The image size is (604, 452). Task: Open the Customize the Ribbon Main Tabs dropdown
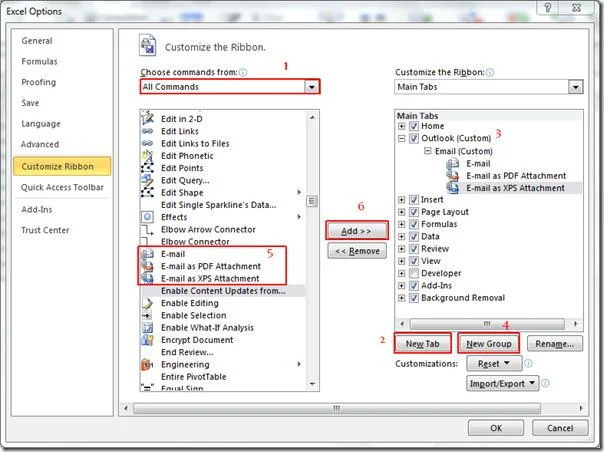(x=575, y=87)
